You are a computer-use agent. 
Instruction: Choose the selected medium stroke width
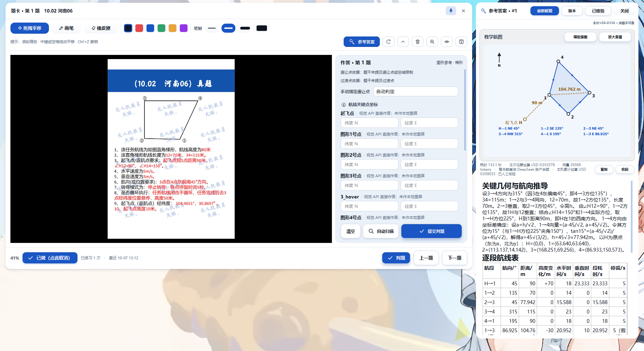click(x=228, y=28)
